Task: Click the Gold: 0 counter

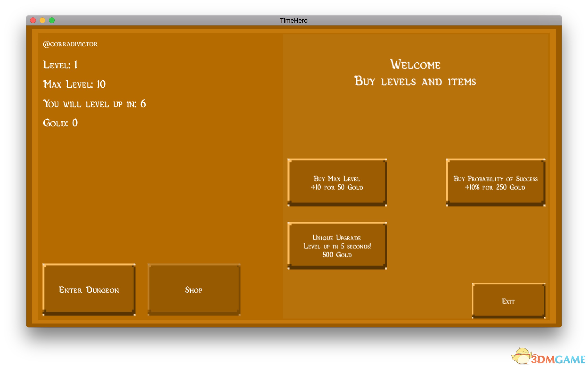Action: coord(60,123)
